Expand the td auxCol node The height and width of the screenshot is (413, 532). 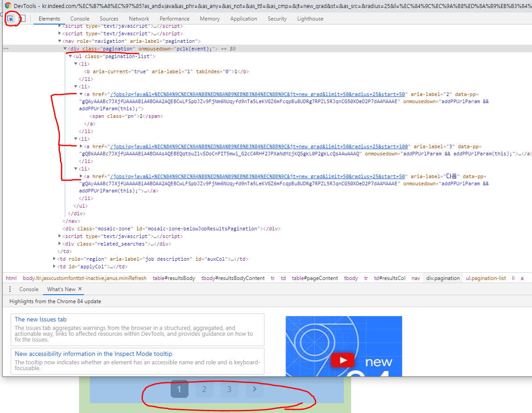[x=54, y=259]
